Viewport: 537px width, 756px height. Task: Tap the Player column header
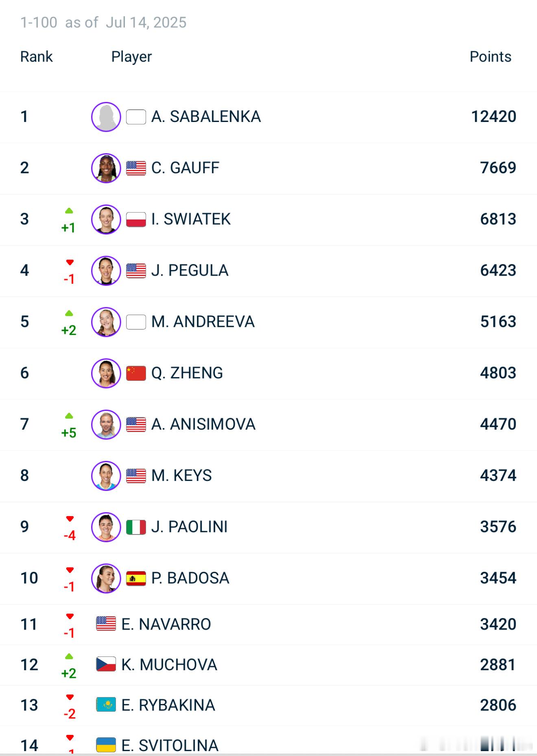pyautogui.click(x=131, y=57)
